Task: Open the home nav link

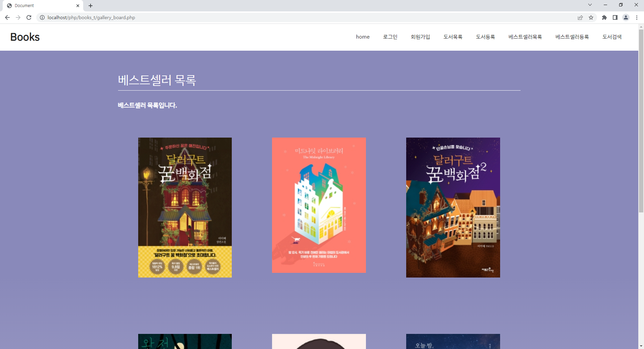Action: point(363,37)
